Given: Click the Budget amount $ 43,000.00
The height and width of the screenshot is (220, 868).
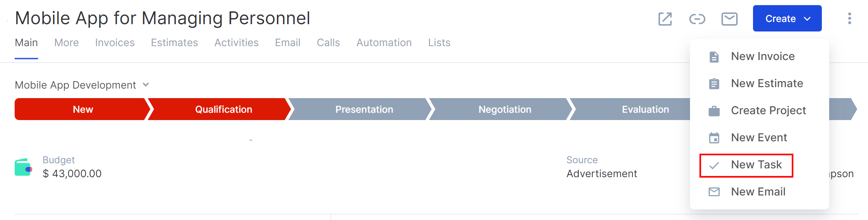Looking at the screenshot, I should pyautogui.click(x=72, y=174).
